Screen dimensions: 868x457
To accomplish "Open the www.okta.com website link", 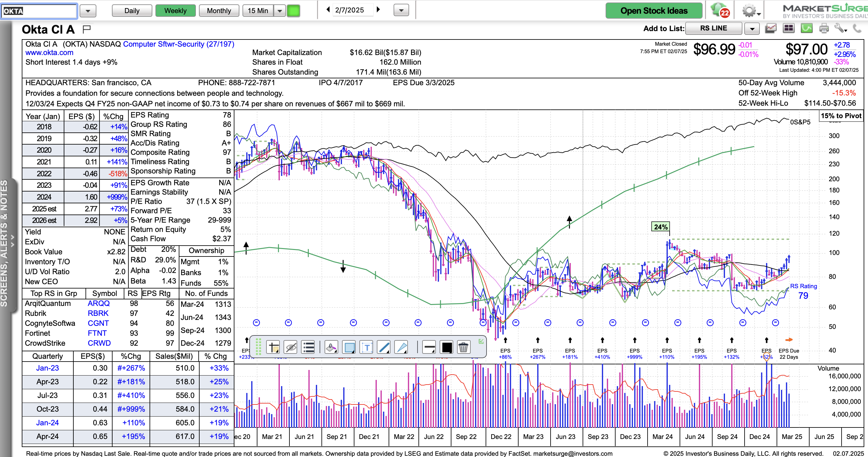I will pos(49,53).
